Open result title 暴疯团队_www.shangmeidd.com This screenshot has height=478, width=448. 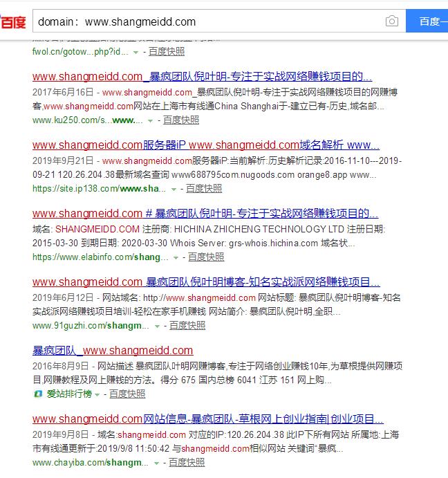click(x=113, y=351)
